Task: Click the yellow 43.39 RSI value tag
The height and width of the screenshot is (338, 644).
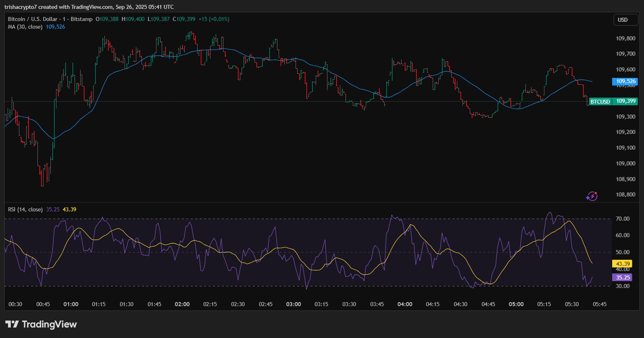Action: [622, 264]
